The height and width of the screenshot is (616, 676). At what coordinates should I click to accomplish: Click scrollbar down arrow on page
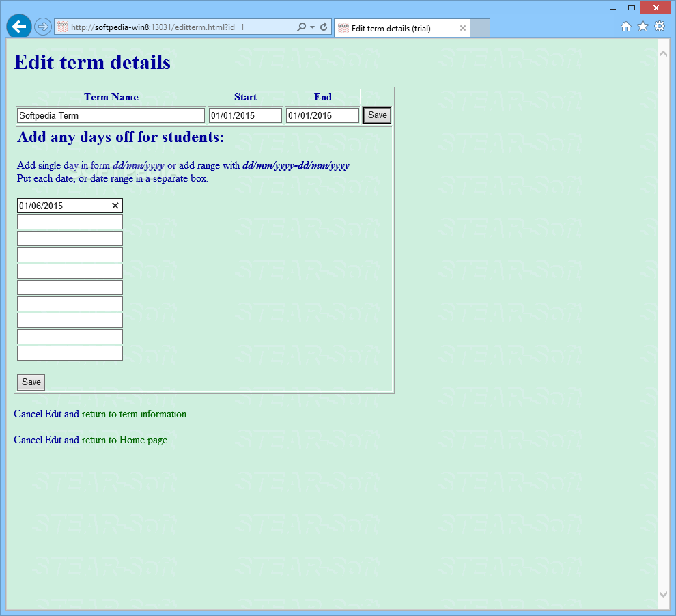tap(664, 594)
